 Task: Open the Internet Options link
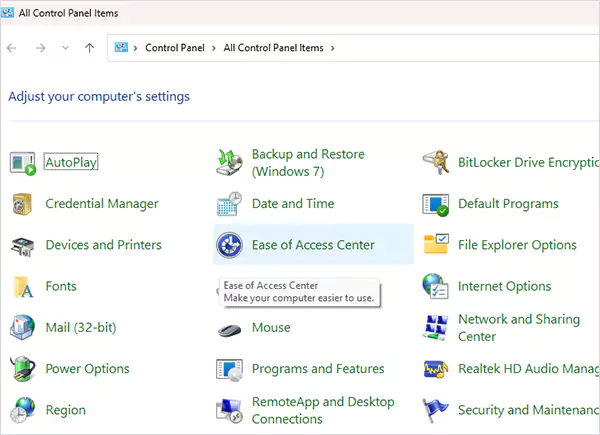click(x=504, y=286)
